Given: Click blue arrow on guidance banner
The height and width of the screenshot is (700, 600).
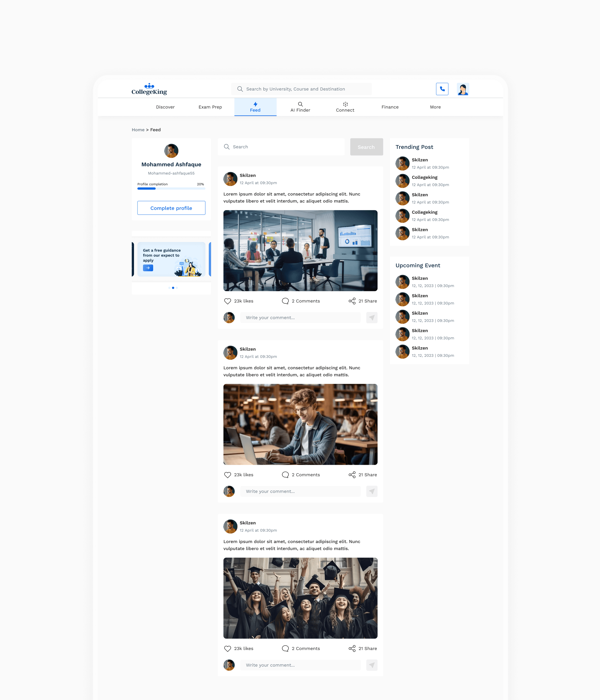Looking at the screenshot, I should click(x=148, y=268).
